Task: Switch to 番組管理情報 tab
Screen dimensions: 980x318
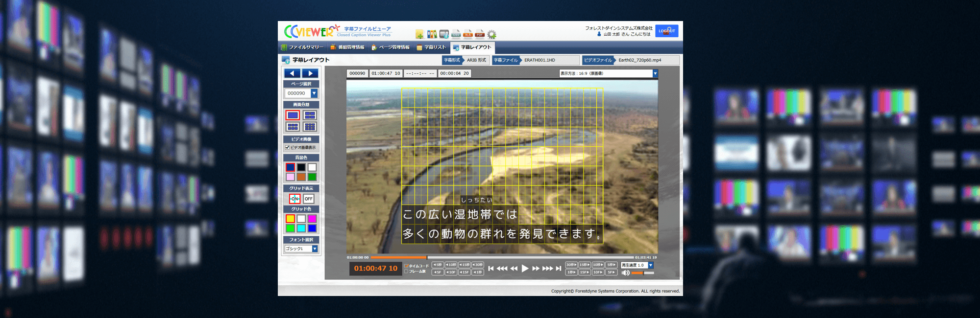Action: [x=347, y=47]
